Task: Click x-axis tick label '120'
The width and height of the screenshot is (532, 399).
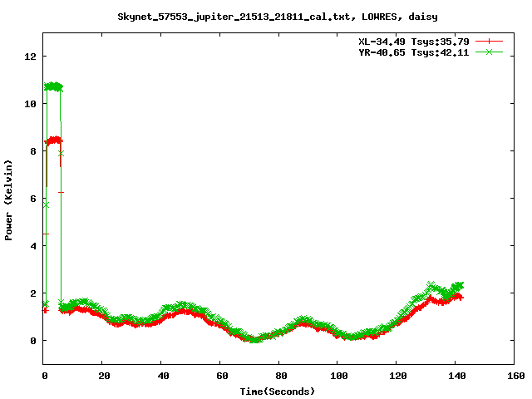Action: pos(398,376)
